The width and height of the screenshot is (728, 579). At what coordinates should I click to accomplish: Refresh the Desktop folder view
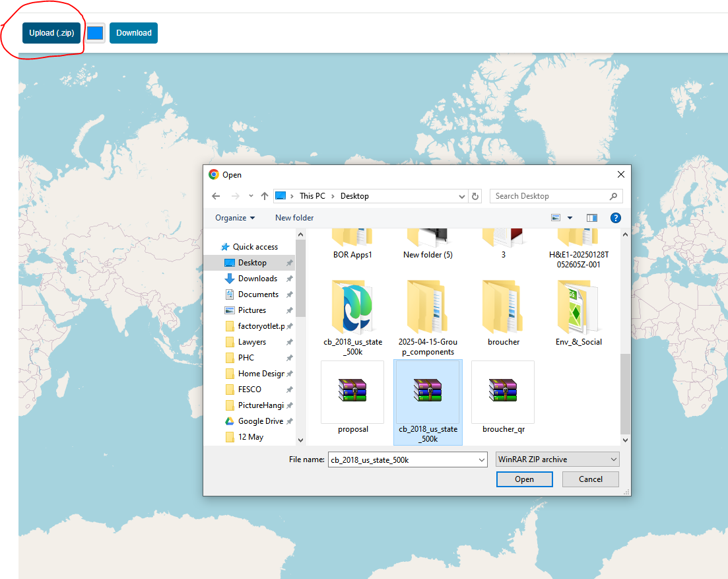click(x=475, y=195)
